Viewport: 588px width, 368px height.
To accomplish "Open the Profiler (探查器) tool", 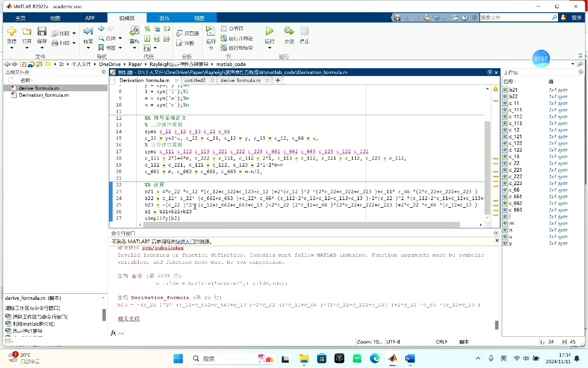I will 188,33.
